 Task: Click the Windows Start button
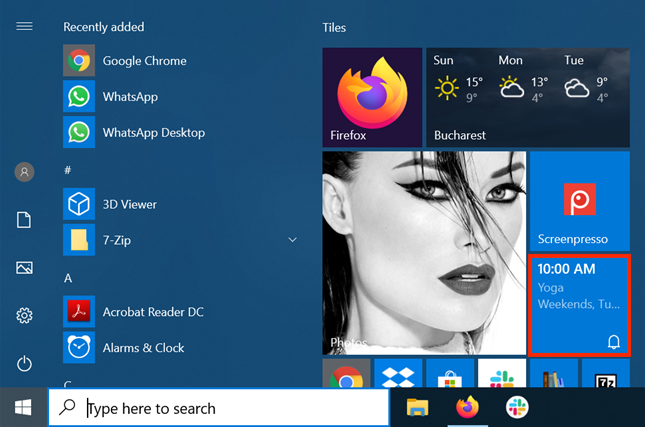[23, 408]
